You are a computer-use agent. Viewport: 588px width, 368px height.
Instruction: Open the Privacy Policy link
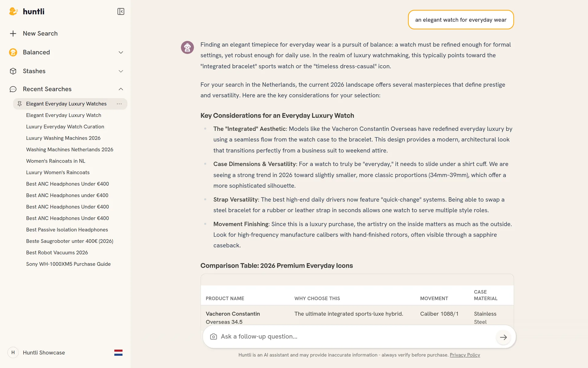click(465, 355)
